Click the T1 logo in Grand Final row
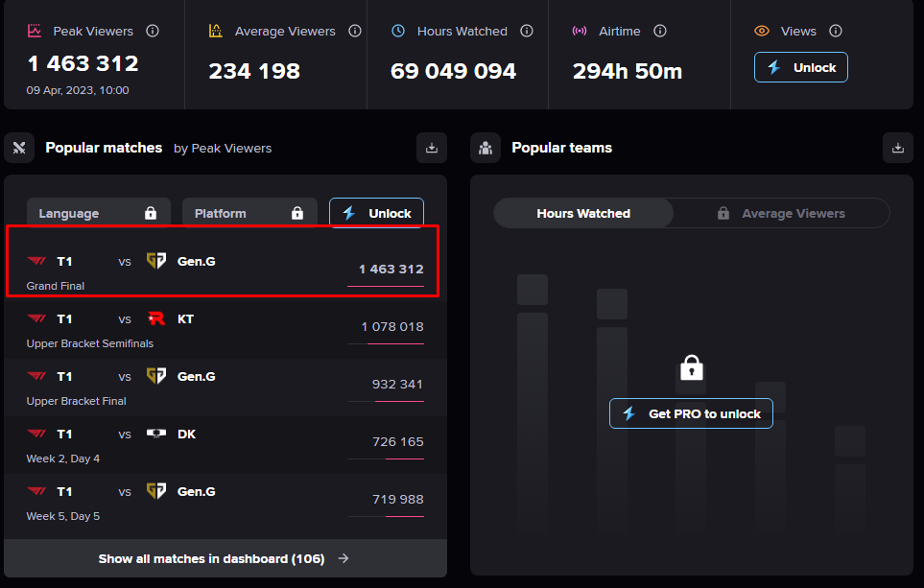 (x=36, y=261)
